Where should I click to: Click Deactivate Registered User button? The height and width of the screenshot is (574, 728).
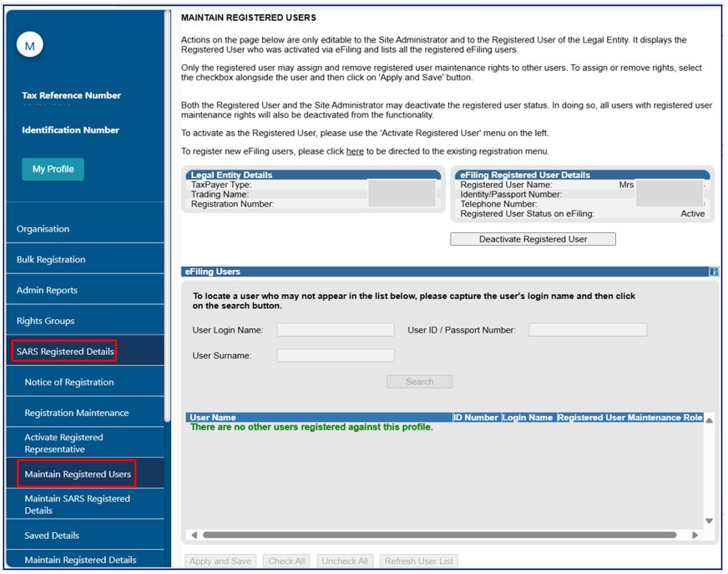[533, 239]
